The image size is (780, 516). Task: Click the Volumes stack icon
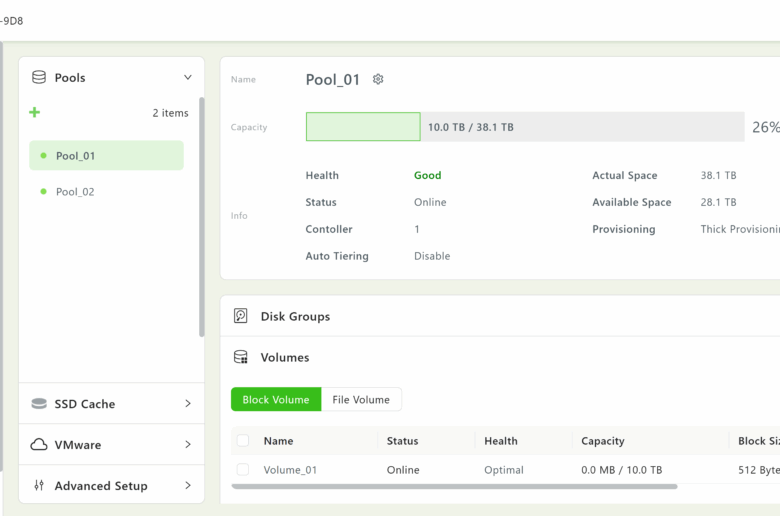pyautogui.click(x=240, y=357)
